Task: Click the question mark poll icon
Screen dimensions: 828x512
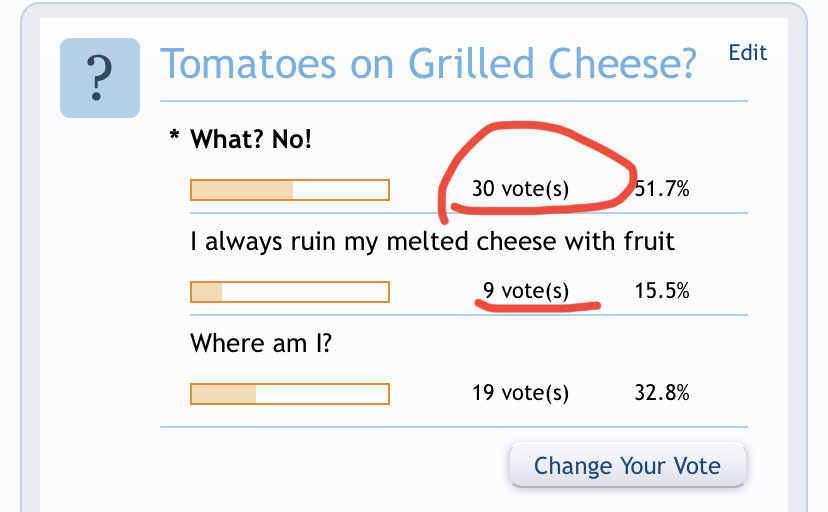Action: [x=100, y=78]
